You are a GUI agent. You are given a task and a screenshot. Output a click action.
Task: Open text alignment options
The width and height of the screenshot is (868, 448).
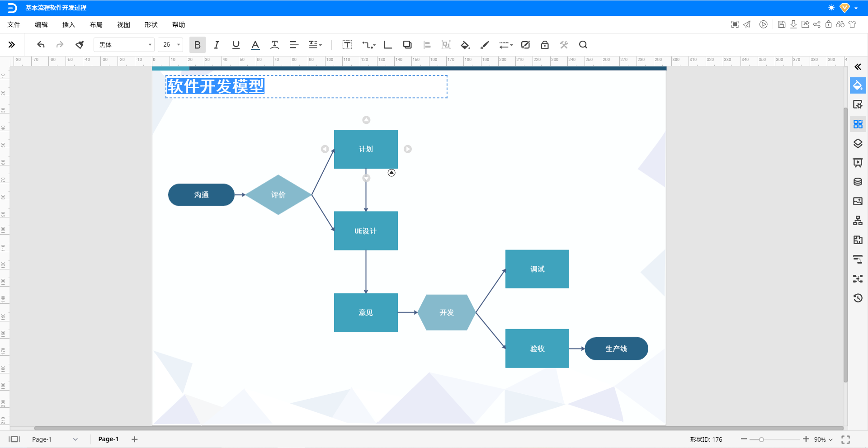pyautogui.click(x=294, y=45)
